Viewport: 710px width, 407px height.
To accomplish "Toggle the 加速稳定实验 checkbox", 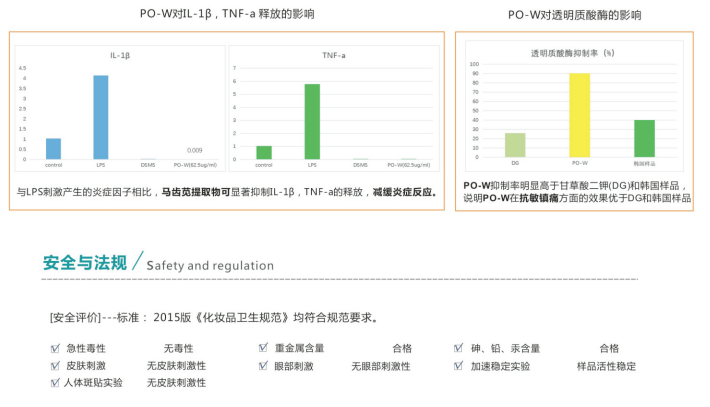I will tap(459, 366).
